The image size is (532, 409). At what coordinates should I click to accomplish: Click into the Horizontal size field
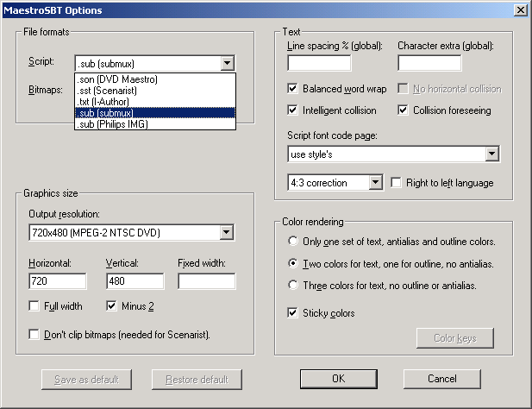point(57,281)
